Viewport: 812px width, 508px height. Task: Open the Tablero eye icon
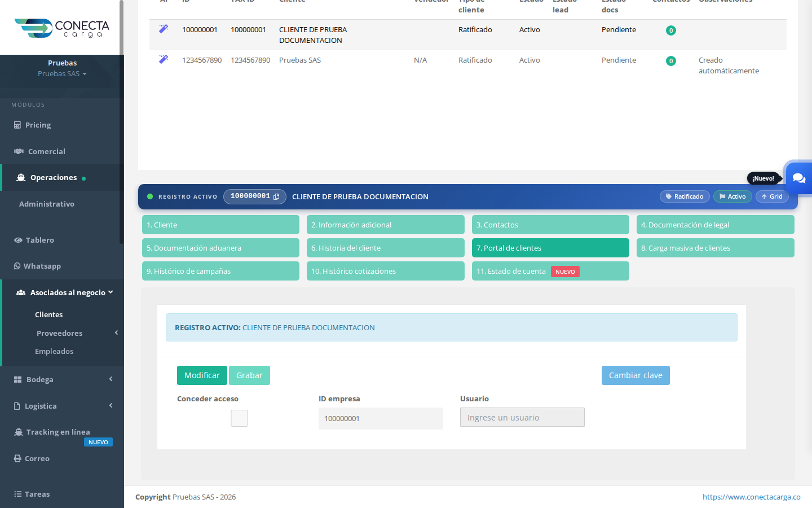click(18, 240)
